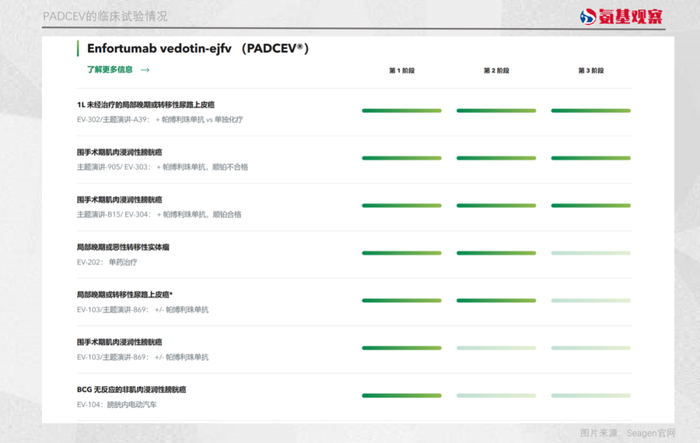This screenshot has height=443, width=700.
Task: Click the EV-302 帕博利珠单抗 vs 单独化疗 description
Action: [160, 120]
